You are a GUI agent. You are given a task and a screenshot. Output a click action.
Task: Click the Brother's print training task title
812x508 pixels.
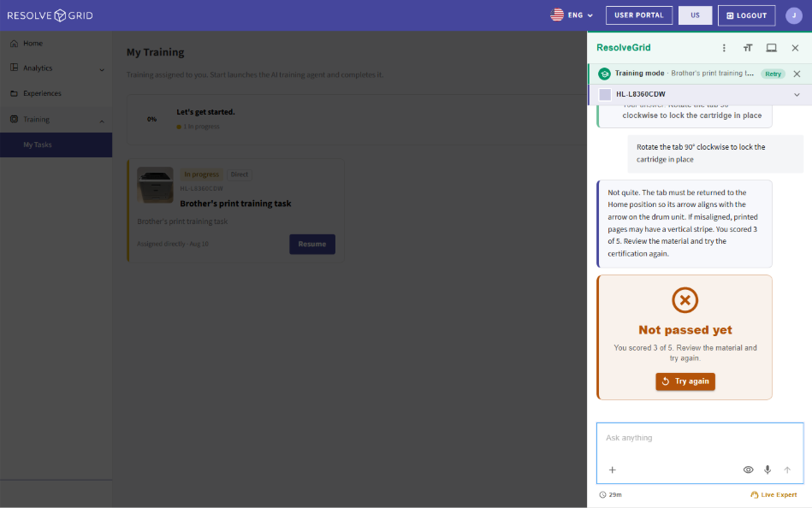click(x=235, y=204)
